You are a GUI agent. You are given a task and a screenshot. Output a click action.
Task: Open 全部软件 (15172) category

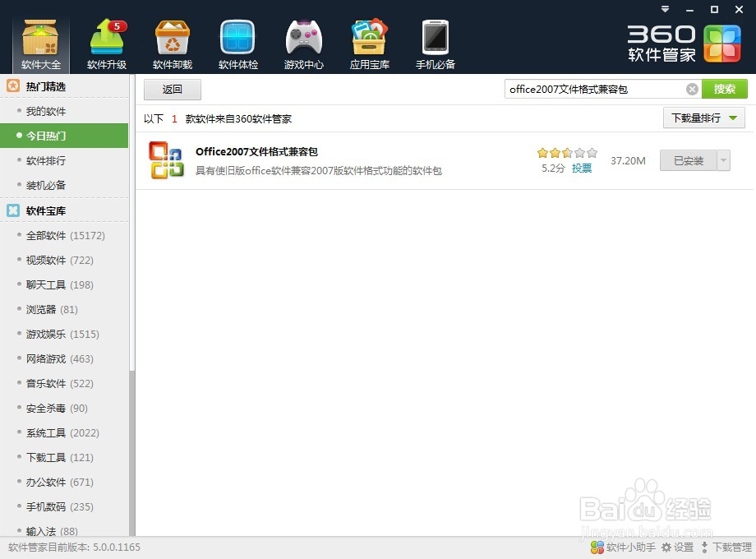[64, 235]
